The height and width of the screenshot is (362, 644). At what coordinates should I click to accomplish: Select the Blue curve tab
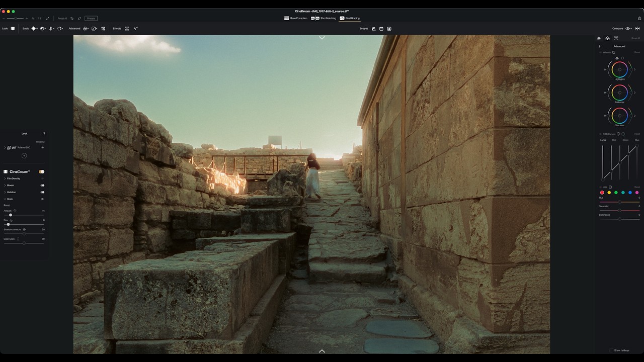click(x=637, y=140)
